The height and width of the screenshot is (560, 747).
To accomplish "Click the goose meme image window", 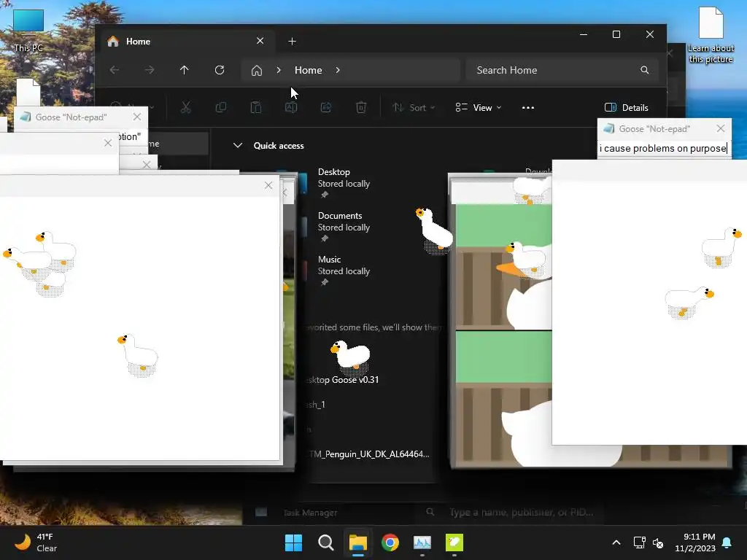I will (500, 324).
